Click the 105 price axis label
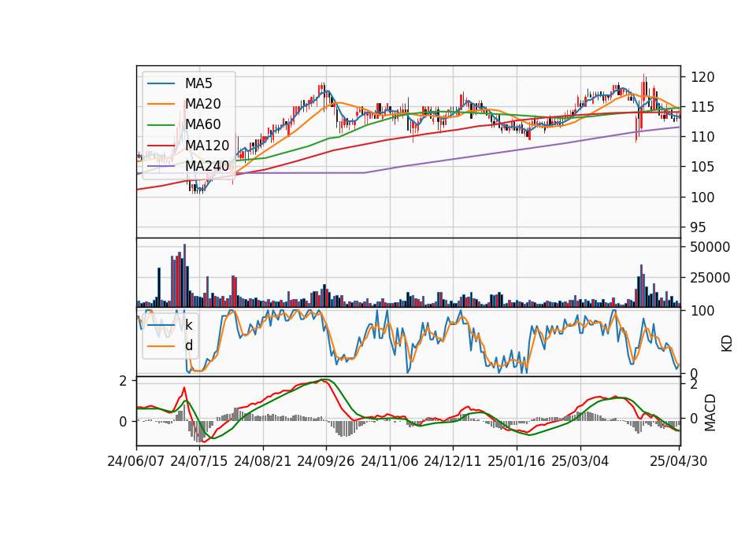The image size is (756, 543). coord(702,167)
